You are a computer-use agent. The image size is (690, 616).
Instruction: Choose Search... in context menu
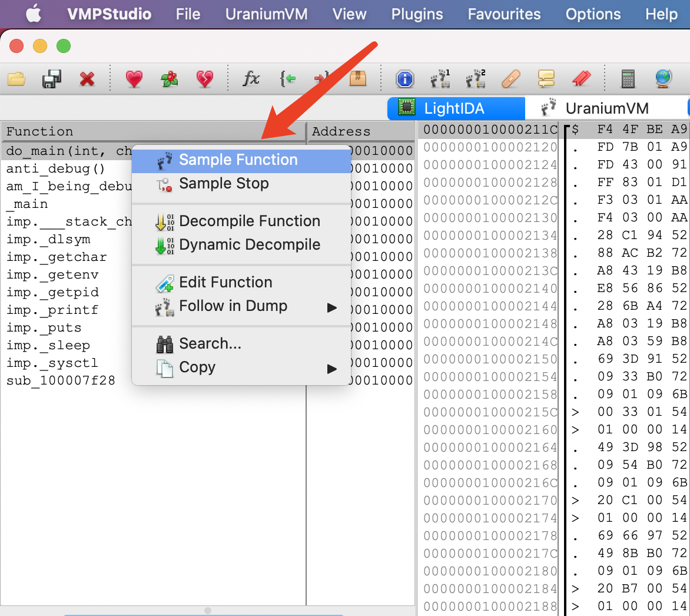click(x=241, y=344)
